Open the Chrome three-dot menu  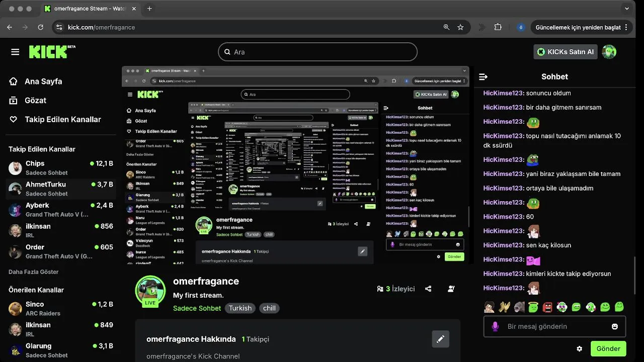tap(626, 27)
